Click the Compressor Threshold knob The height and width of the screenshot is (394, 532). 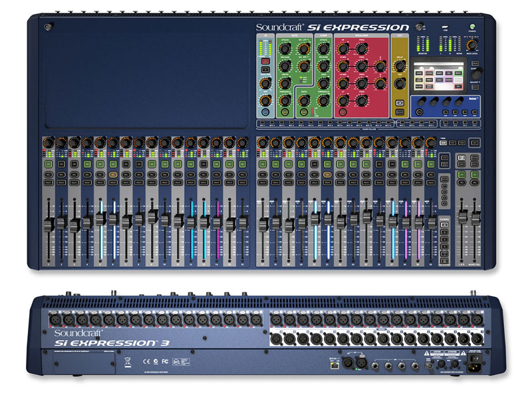[323, 100]
